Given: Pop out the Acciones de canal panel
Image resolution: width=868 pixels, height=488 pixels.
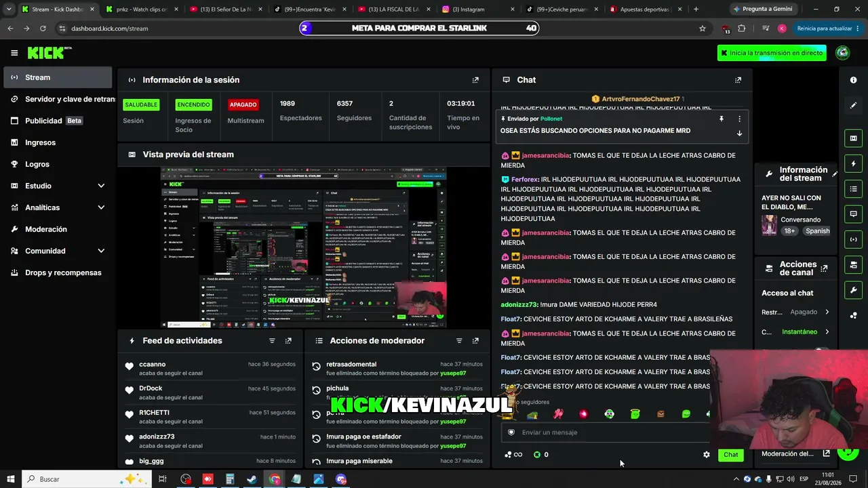Looking at the screenshot, I should (824, 268).
